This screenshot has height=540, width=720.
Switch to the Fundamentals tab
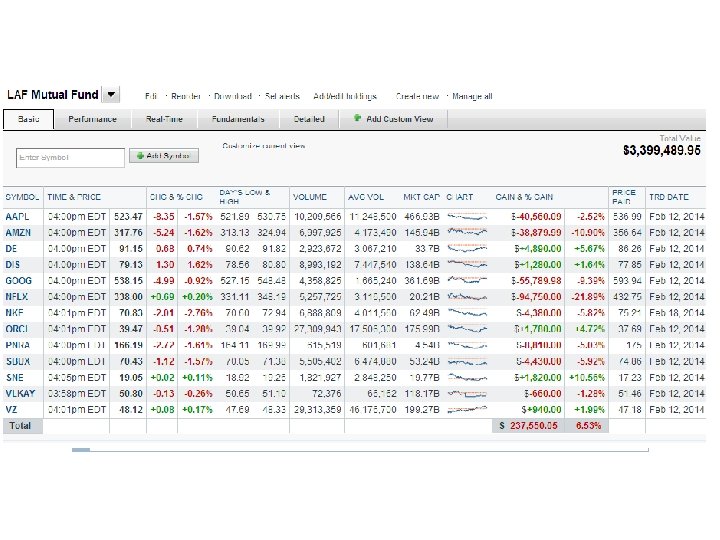[x=238, y=119]
